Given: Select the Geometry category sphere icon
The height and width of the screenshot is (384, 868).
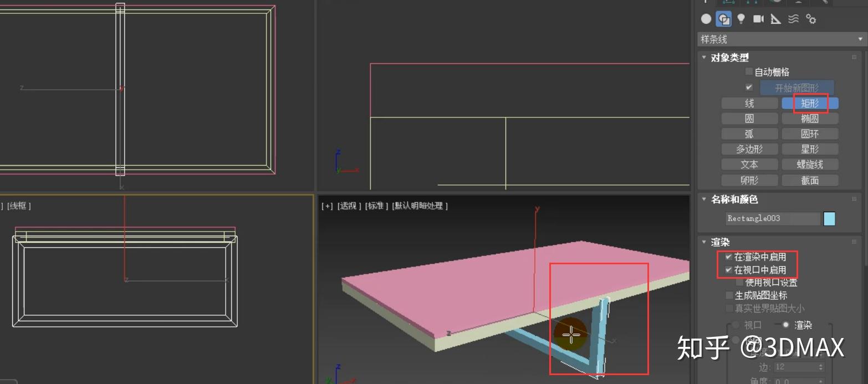Looking at the screenshot, I should pyautogui.click(x=705, y=19).
